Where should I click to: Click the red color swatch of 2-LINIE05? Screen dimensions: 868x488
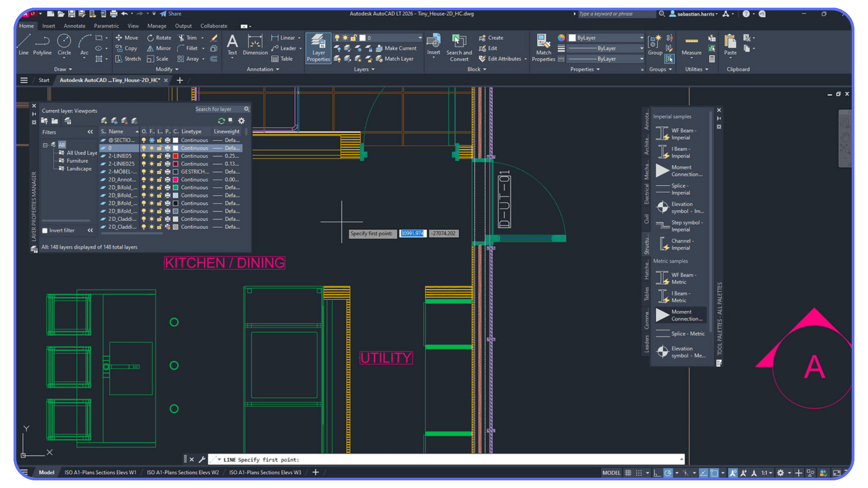click(175, 155)
